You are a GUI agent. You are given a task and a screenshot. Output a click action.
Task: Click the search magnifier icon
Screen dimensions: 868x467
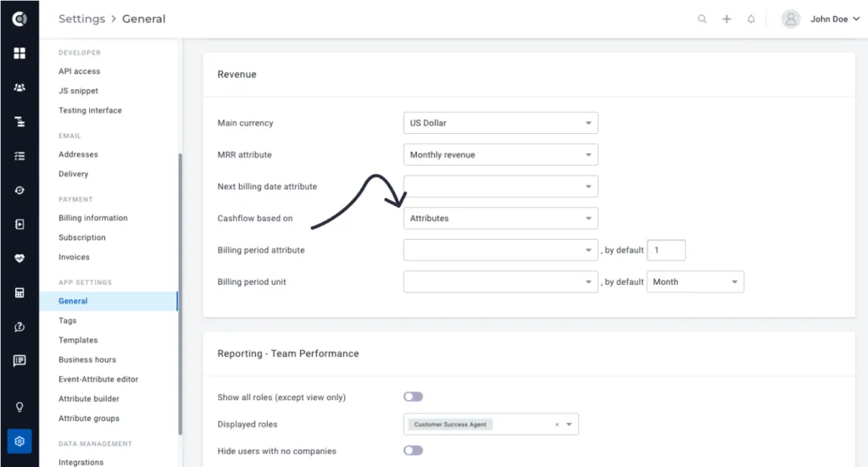pyautogui.click(x=702, y=19)
